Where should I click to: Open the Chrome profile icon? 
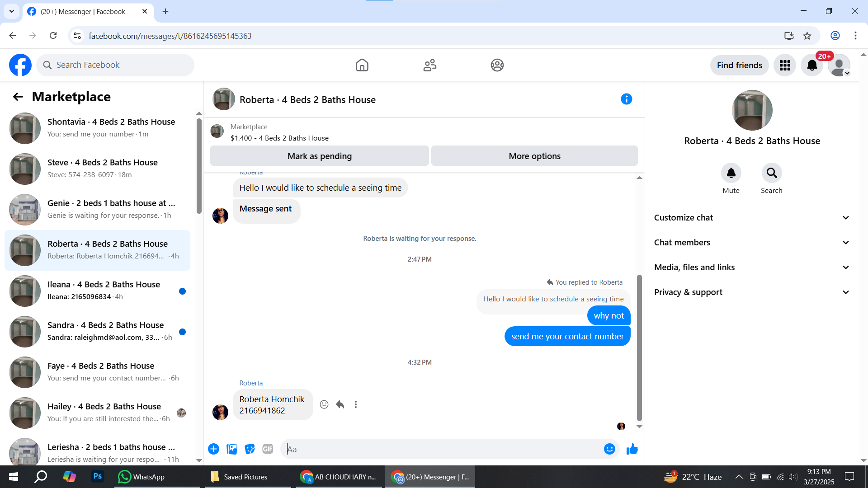click(x=835, y=36)
